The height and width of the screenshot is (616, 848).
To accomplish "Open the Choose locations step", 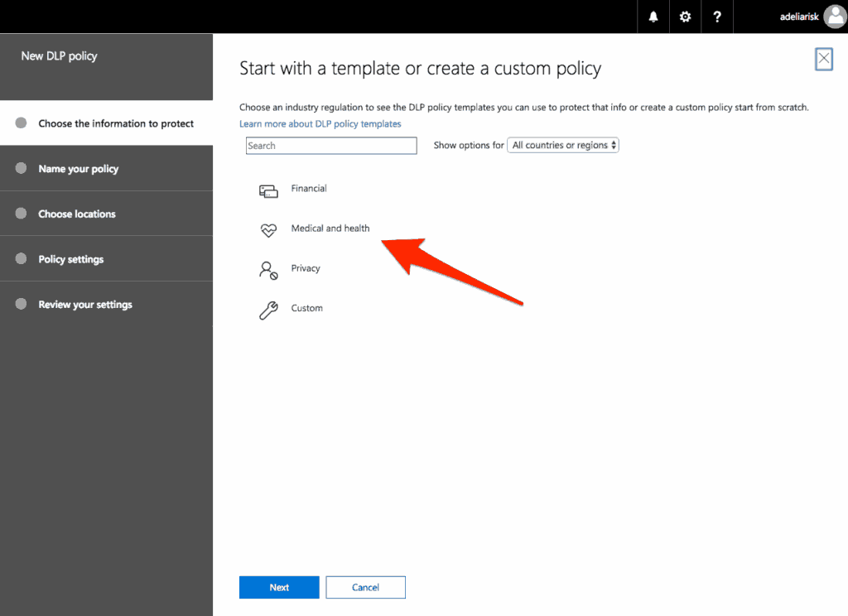I will [76, 214].
